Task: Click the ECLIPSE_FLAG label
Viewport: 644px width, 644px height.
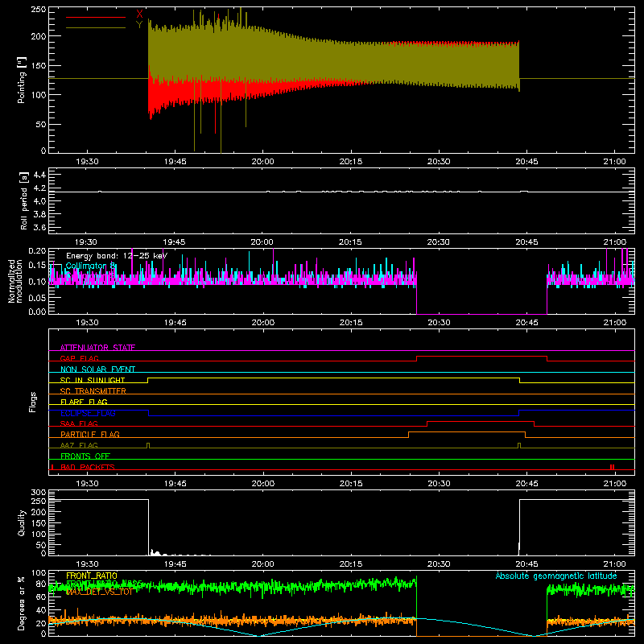Action: tap(88, 413)
